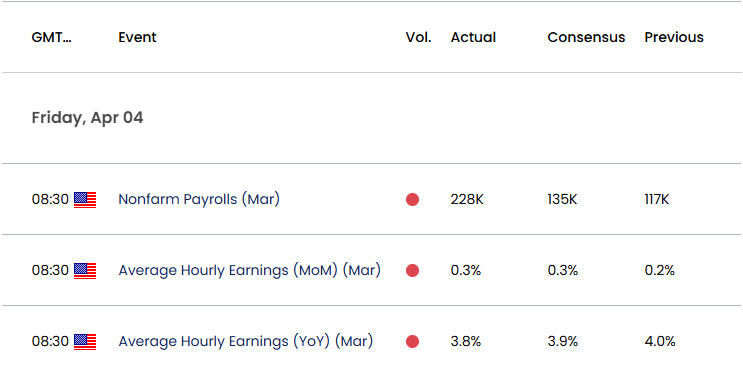Select the Friday, Apr 04 date heading
743x372 pixels.
[87, 118]
